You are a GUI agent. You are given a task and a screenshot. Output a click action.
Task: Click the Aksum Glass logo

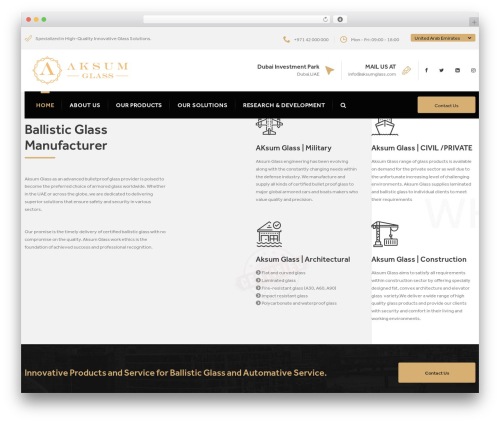coord(80,70)
